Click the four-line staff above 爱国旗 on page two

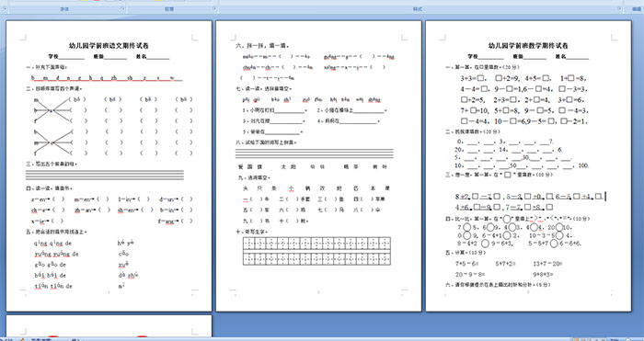[x=315, y=153]
